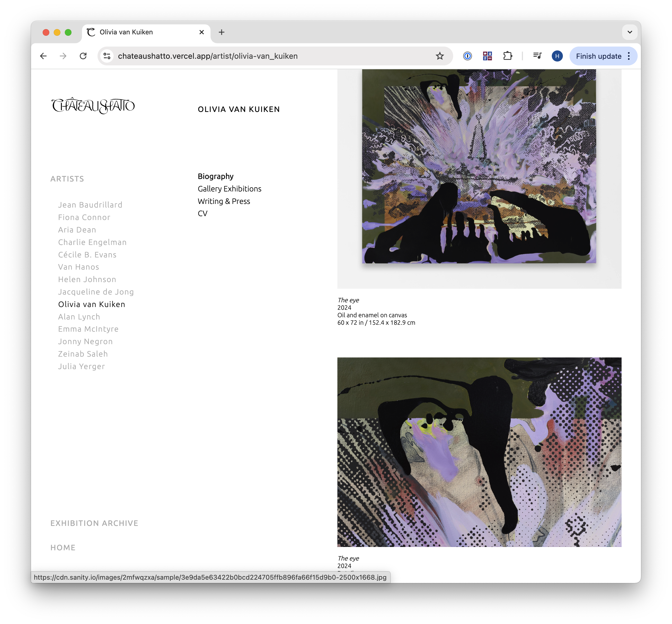
Task: Go to the HOME page
Action: pyautogui.click(x=63, y=547)
